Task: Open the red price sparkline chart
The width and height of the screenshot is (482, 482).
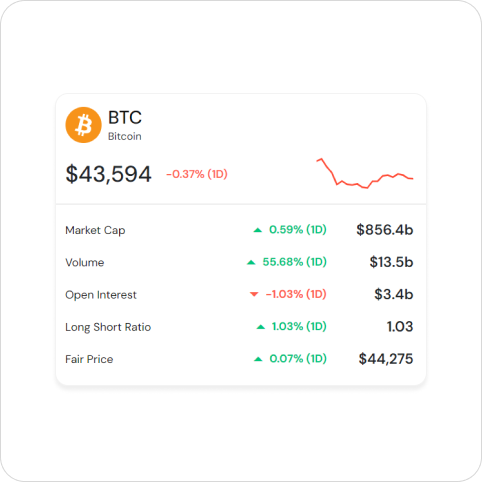Action: coord(365,173)
